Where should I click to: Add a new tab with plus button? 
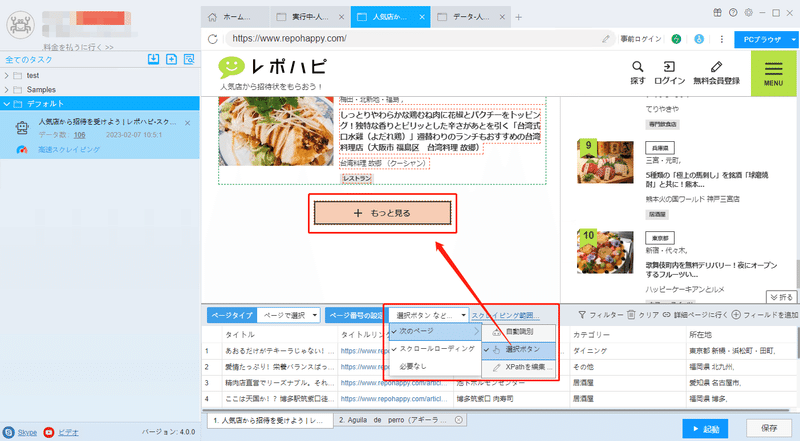(518, 17)
